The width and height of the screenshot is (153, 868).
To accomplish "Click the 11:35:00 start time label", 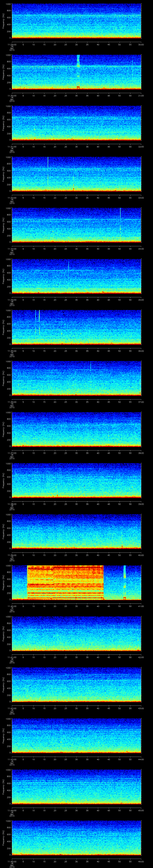I will [x=12, y=351].
